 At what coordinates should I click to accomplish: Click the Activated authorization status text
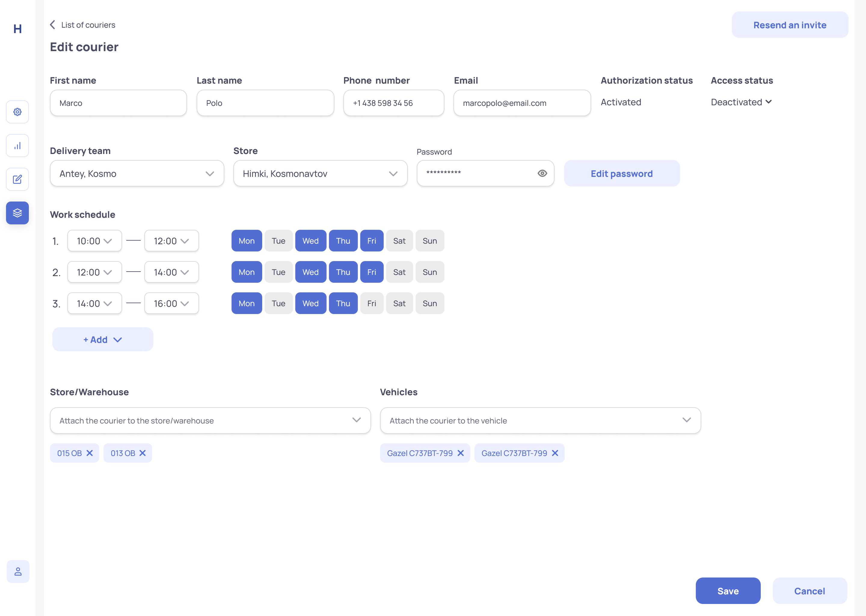pos(621,102)
